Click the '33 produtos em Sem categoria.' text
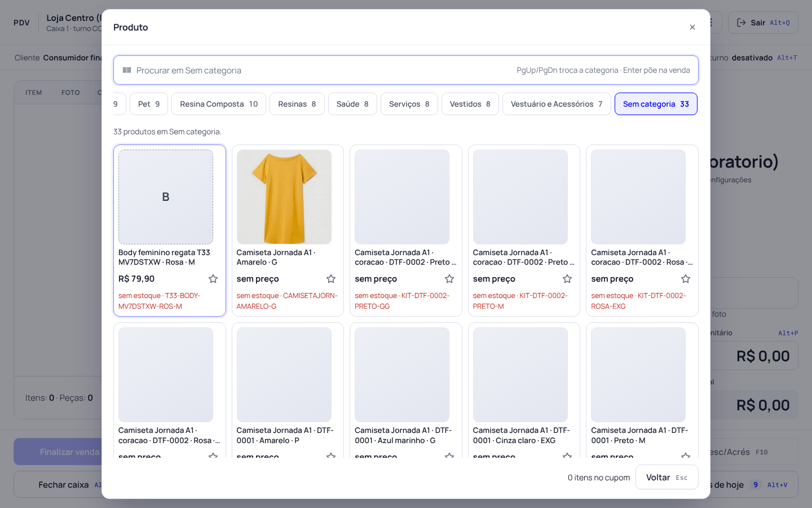Screen dimensions: 812x508 point(167,132)
